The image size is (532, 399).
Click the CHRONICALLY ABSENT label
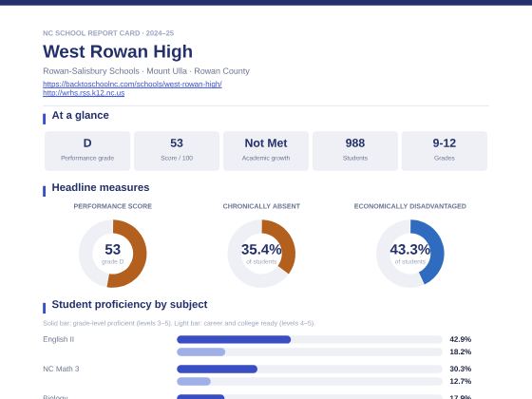tap(261, 206)
